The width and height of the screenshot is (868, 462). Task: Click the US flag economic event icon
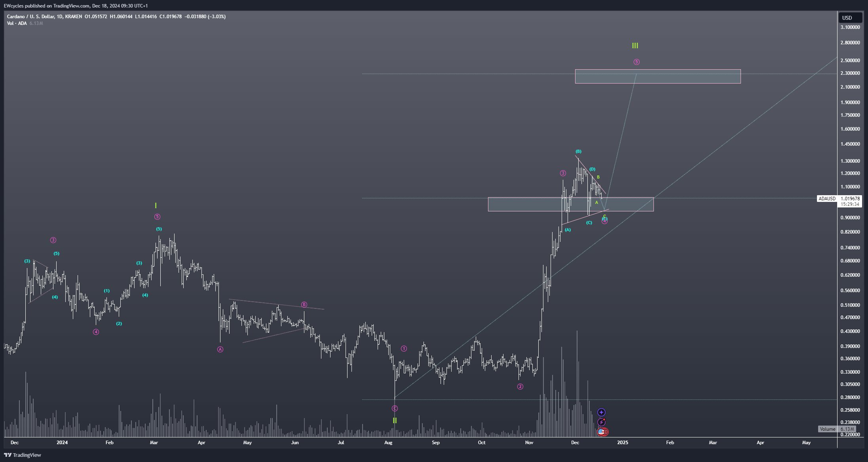point(601,432)
